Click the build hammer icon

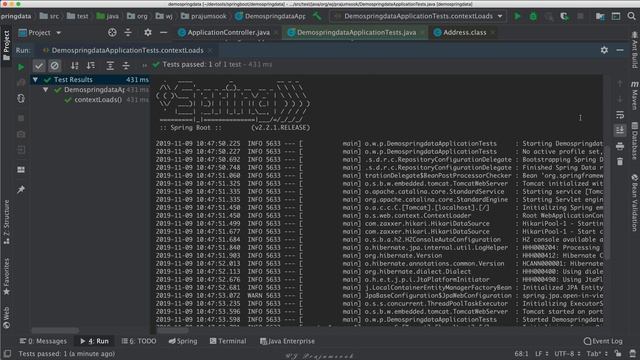coord(317,16)
